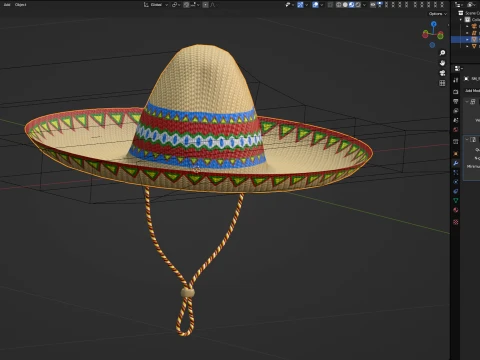Expand the second object in outliner
Image resolution: width=480 pixels, height=360 pixels.
click(x=467, y=33)
